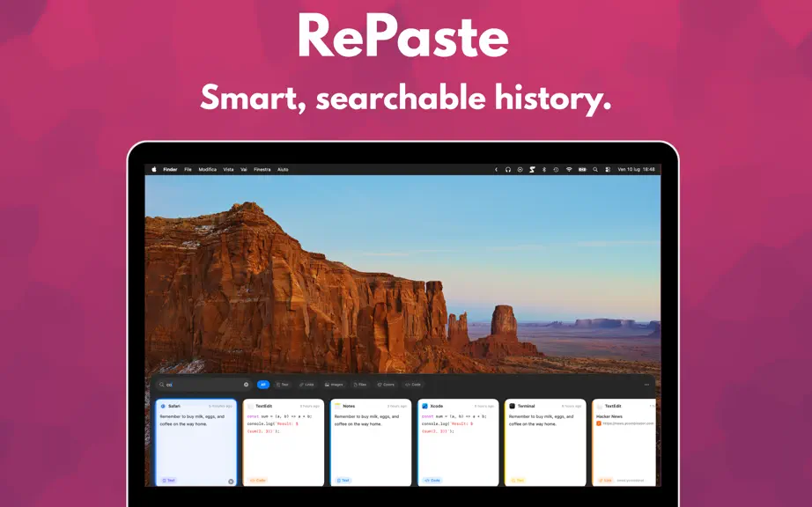Click the Code tag on TextEdit card
Screen dimensions: 812x507
pyautogui.click(x=257, y=480)
